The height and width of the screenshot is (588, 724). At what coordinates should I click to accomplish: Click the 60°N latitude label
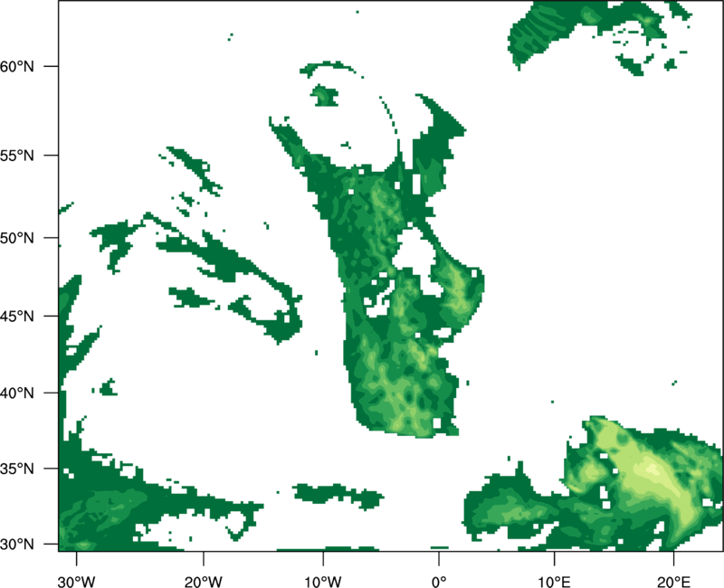coord(17,66)
